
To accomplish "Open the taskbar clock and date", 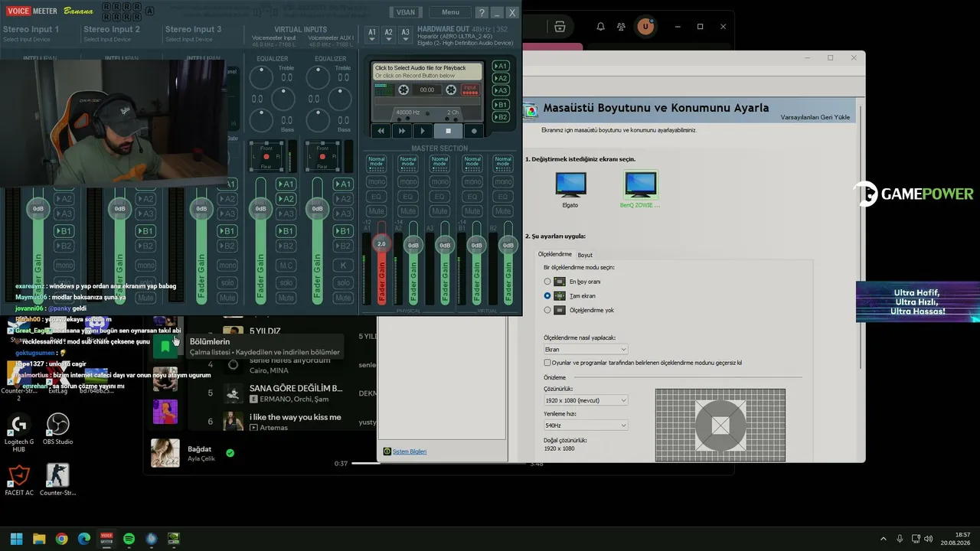I will click(x=956, y=539).
